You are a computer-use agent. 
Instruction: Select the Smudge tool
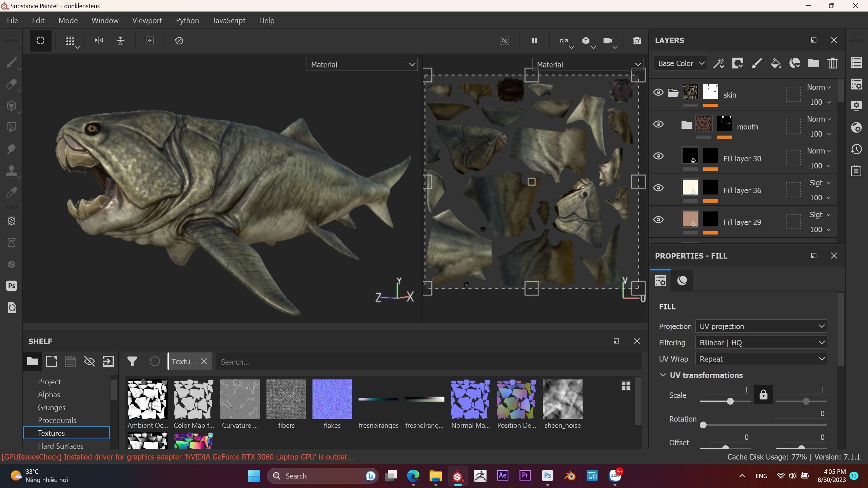pyautogui.click(x=12, y=149)
